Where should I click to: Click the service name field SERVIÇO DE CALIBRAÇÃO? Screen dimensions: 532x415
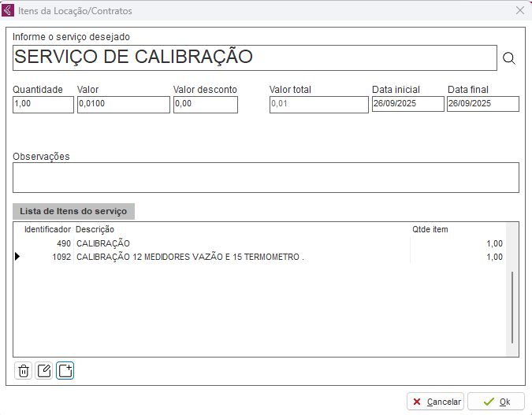click(255, 57)
